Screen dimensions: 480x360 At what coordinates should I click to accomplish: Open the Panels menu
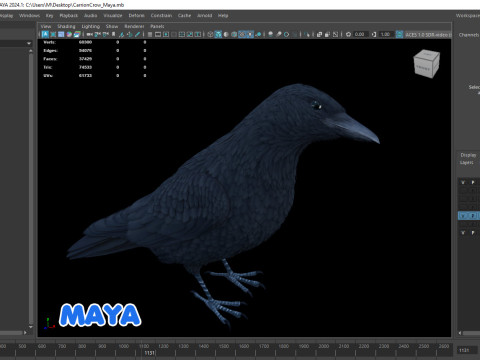point(157,26)
